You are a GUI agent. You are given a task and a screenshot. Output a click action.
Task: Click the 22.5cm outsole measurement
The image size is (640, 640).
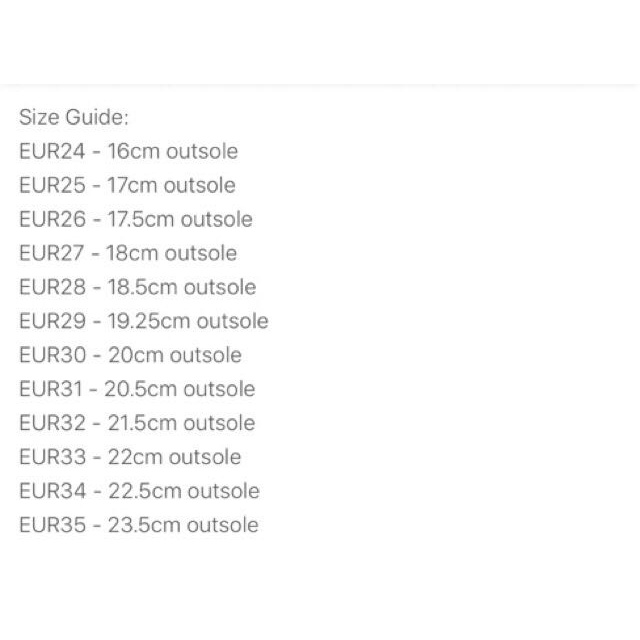184,492
